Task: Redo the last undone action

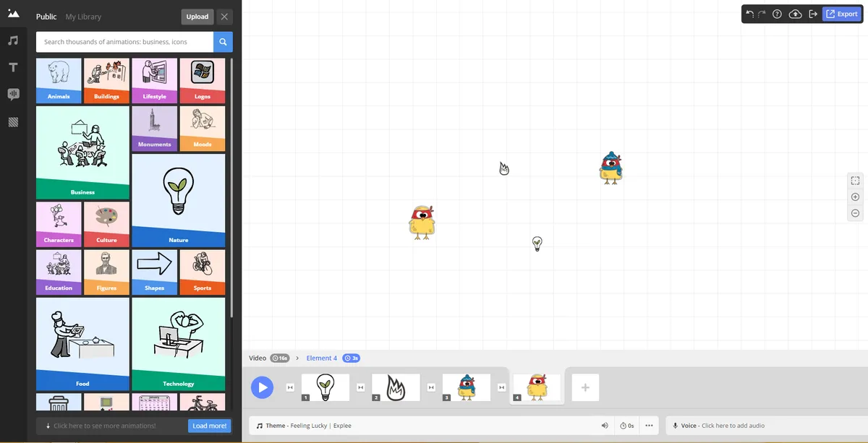Action: 762,14
